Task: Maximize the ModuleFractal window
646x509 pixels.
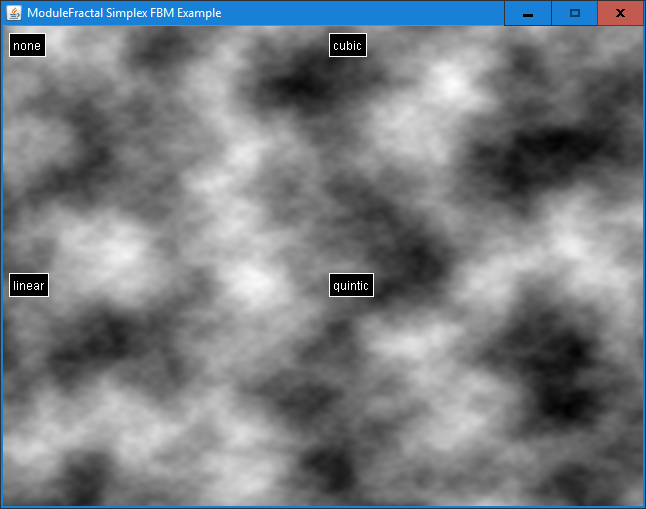Action: click(x=574, y=13)
